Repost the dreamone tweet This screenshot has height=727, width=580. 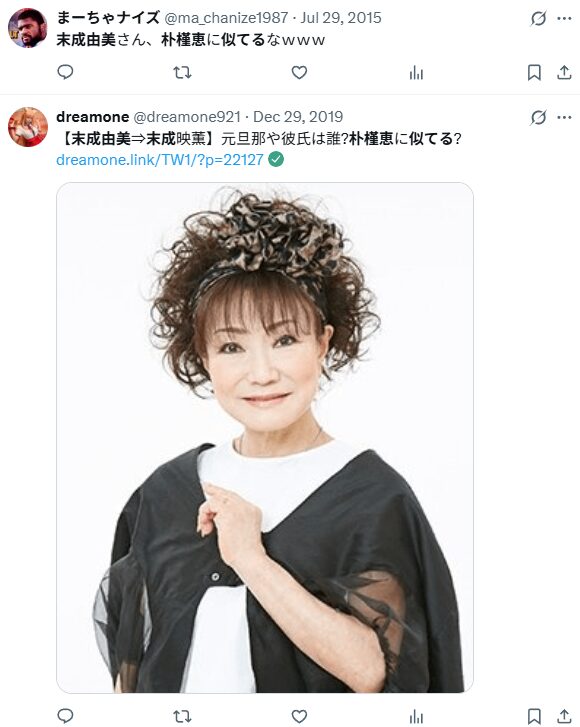[x=182, y=716]
